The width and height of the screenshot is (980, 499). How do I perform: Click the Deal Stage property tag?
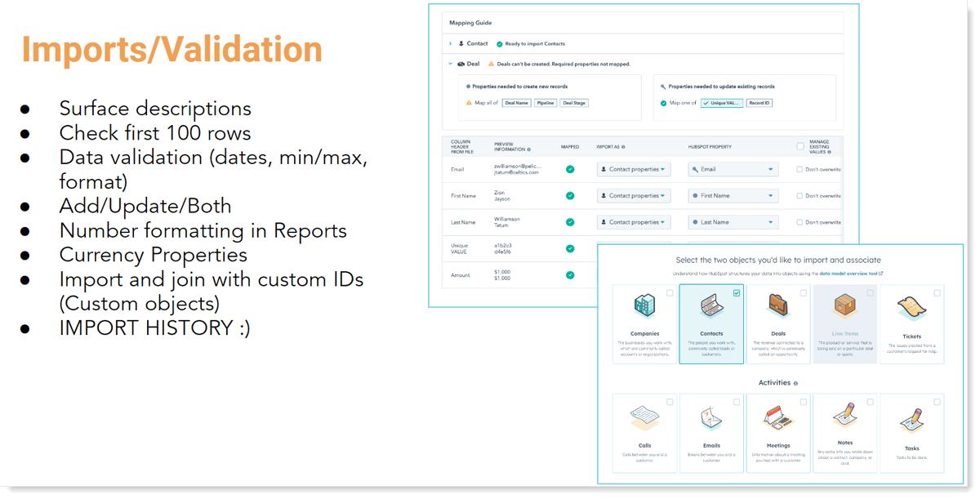point(573,103)
